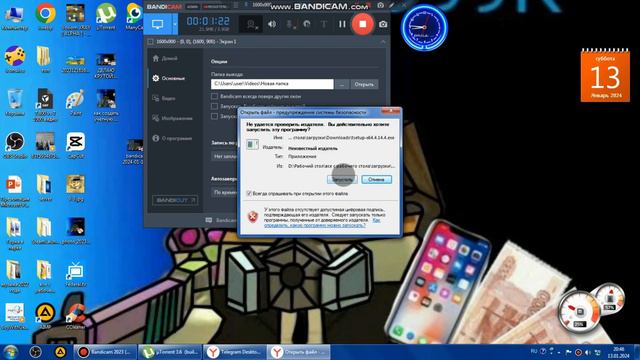Toggle third startup checkbox in Bandicam options
Image resolution: width=640 pixels, height=360 pixels.
[214, 116]
